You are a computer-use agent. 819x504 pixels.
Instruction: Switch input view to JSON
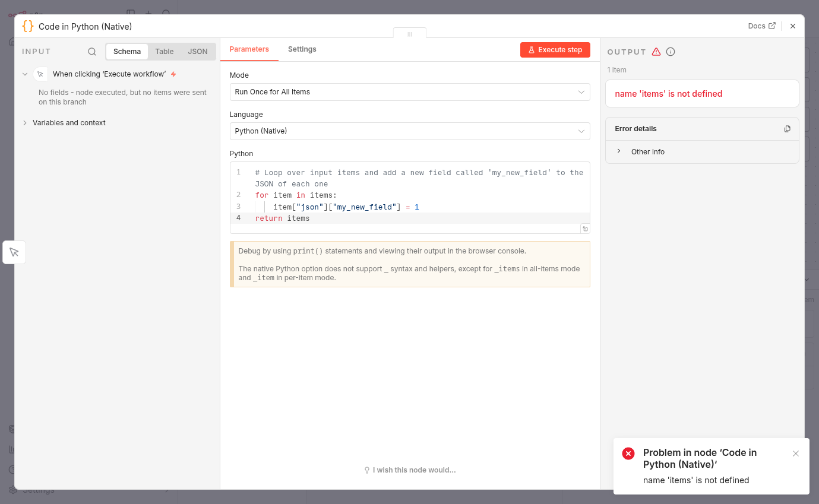[x=198, y=52]
